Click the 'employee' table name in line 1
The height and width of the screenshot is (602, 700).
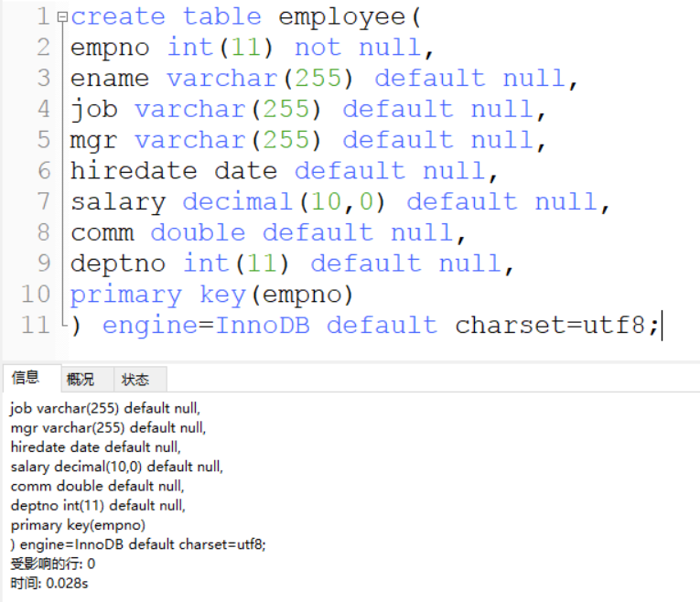click(x=342, y=18)
